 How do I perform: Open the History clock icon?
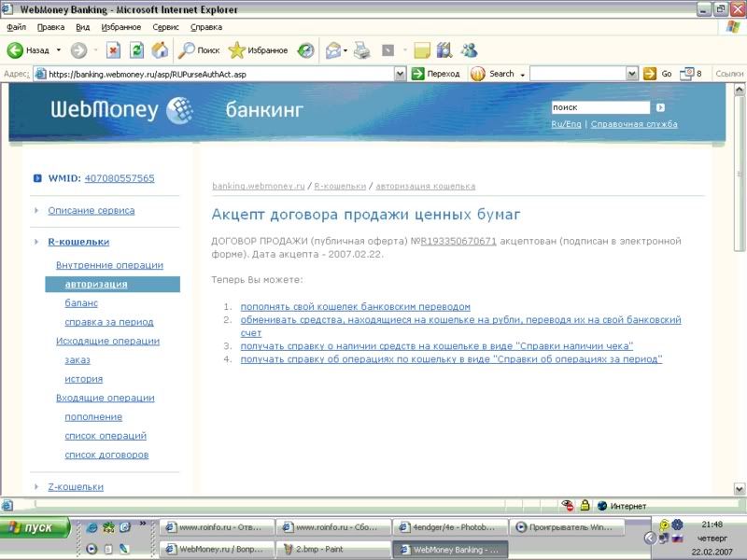coord(305,50)
